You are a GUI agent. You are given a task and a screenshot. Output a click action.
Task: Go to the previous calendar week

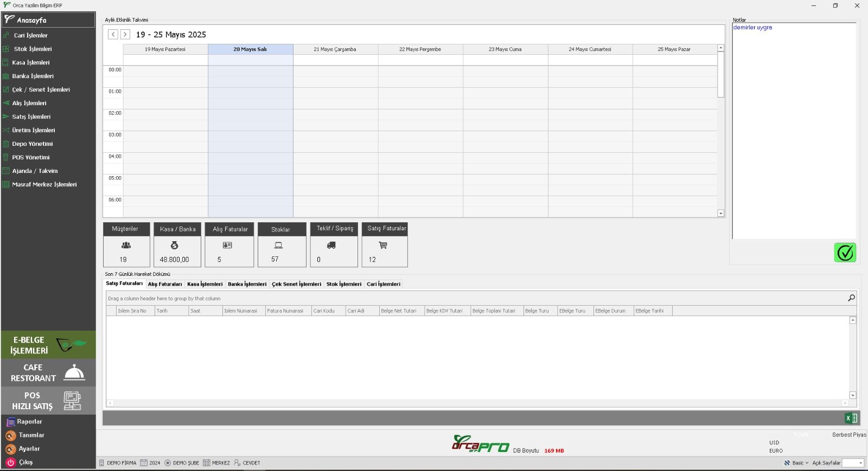tap(113, 34)
